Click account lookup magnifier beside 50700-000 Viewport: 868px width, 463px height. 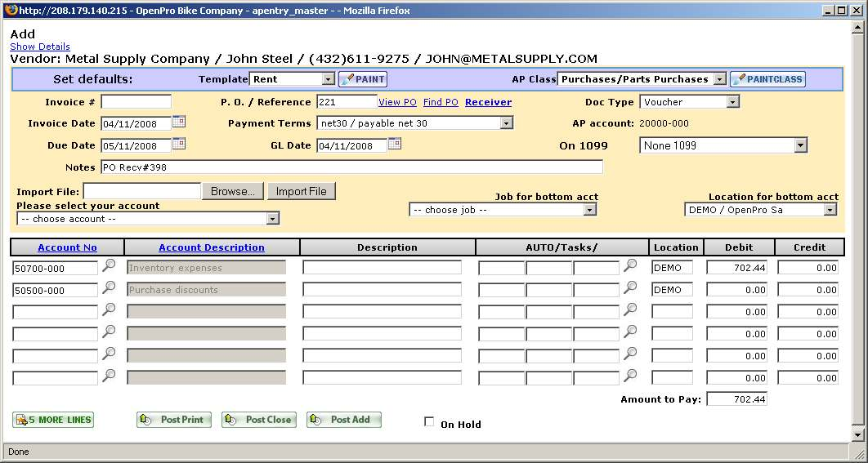click(x=109, y=265)
